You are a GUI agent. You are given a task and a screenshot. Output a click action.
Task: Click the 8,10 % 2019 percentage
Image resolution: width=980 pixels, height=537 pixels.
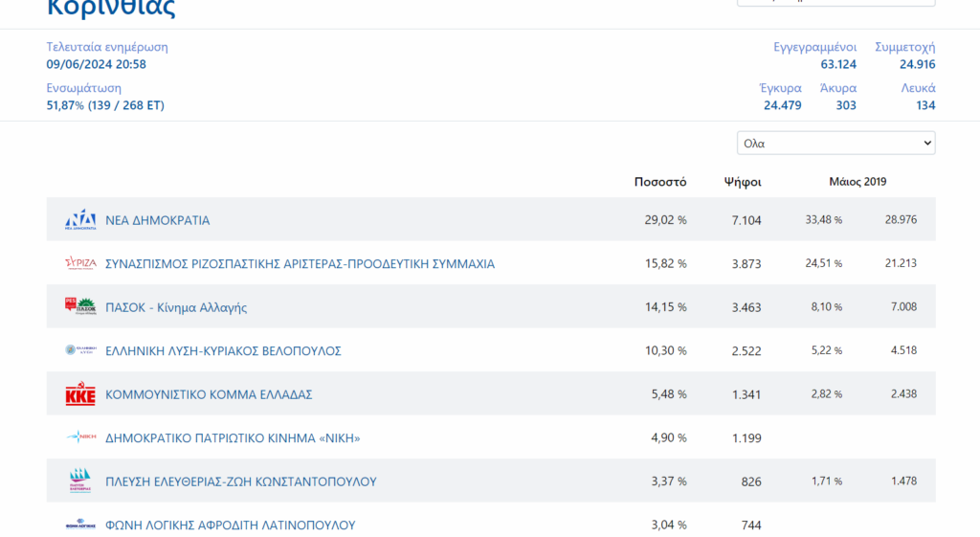click(826, 306)
